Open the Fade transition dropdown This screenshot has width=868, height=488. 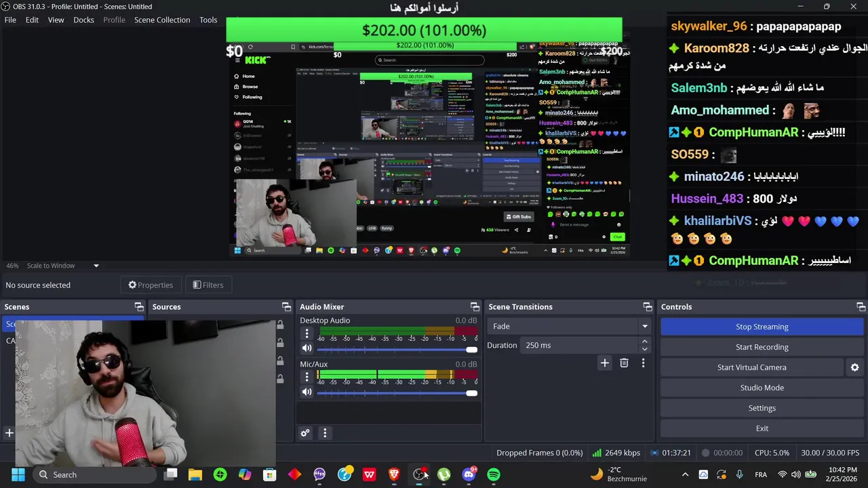tap(569, 327)
